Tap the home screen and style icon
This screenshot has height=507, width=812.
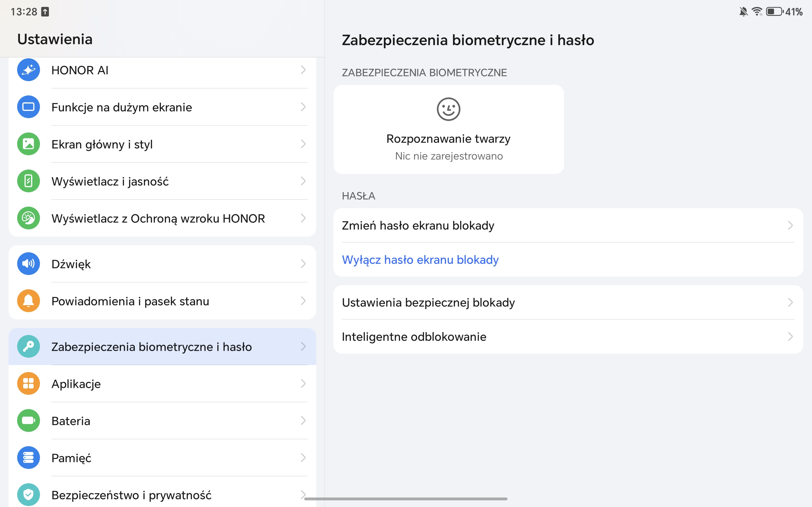pyautogui.click(x=29, y=144)
